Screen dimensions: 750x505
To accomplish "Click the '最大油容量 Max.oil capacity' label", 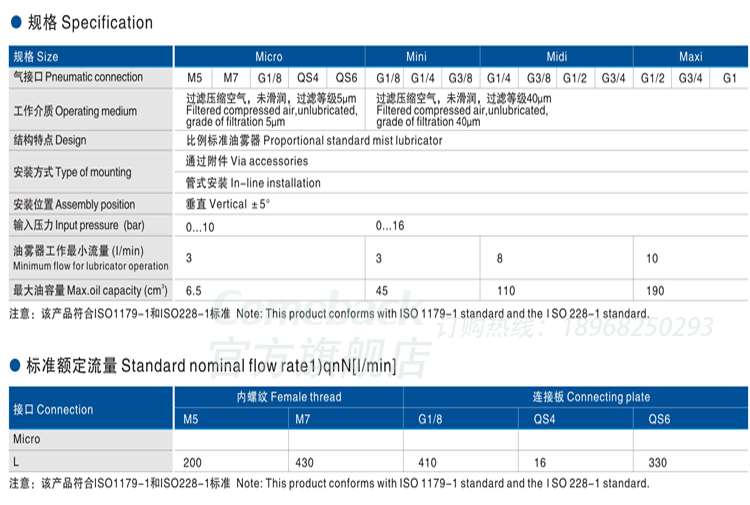I will click(90, 290).
